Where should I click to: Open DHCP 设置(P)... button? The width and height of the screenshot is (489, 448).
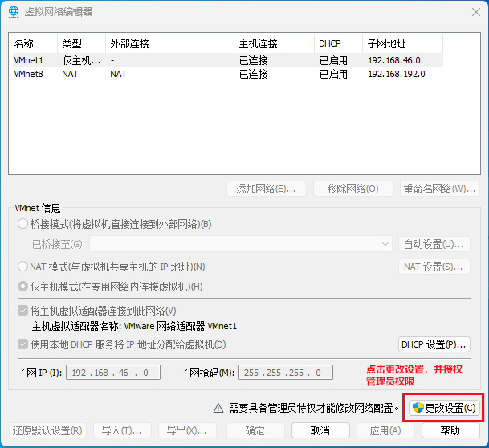pyautogui.click(x=434, y=344)
